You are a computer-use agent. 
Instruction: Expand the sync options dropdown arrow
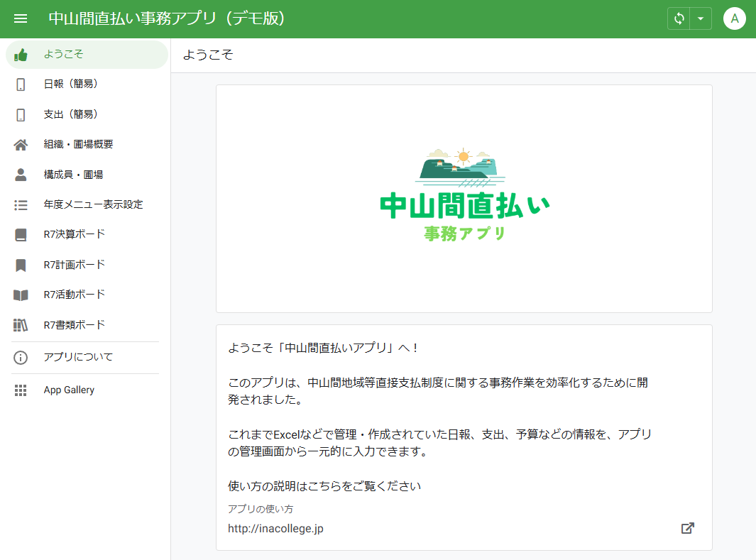[701, 18]
